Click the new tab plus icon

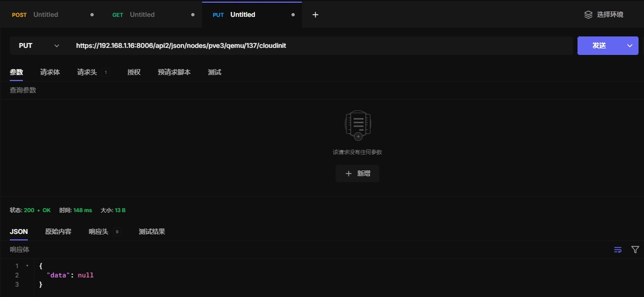pyautogui.click(x=315, y=15)
